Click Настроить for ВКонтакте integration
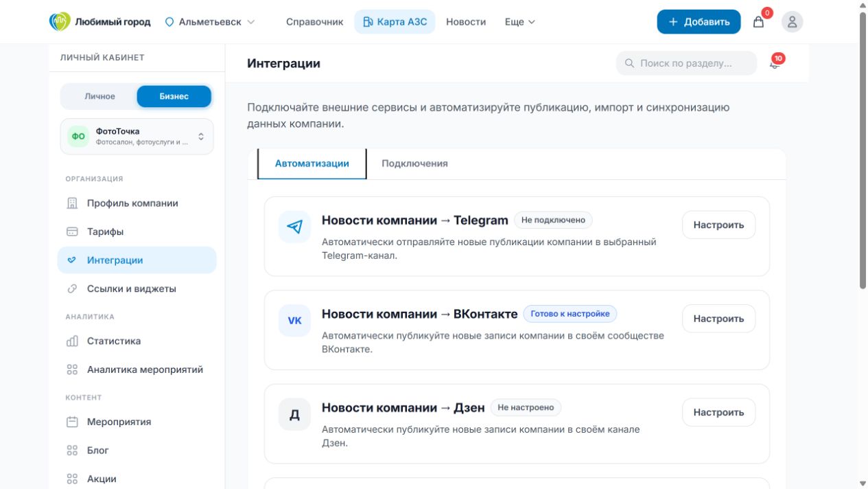The height and width of the screenshot is (489, 868). [x=718, y=319]
